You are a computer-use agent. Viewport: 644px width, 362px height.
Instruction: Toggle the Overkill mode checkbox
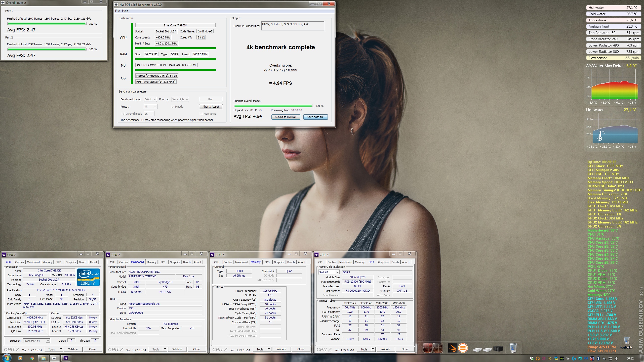[x=123, y=114]
